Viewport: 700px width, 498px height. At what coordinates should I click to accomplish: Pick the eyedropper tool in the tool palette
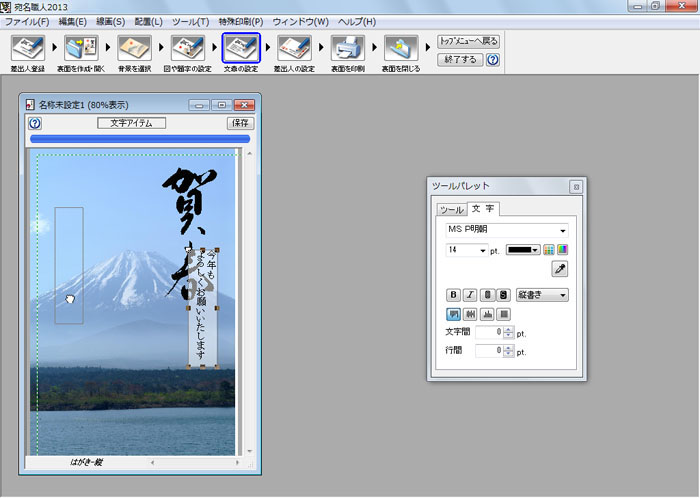(560, 269)
